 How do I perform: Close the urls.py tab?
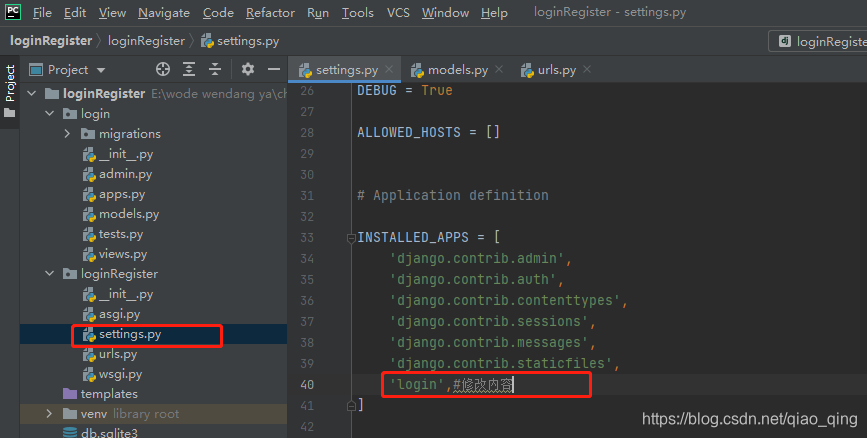587,69
